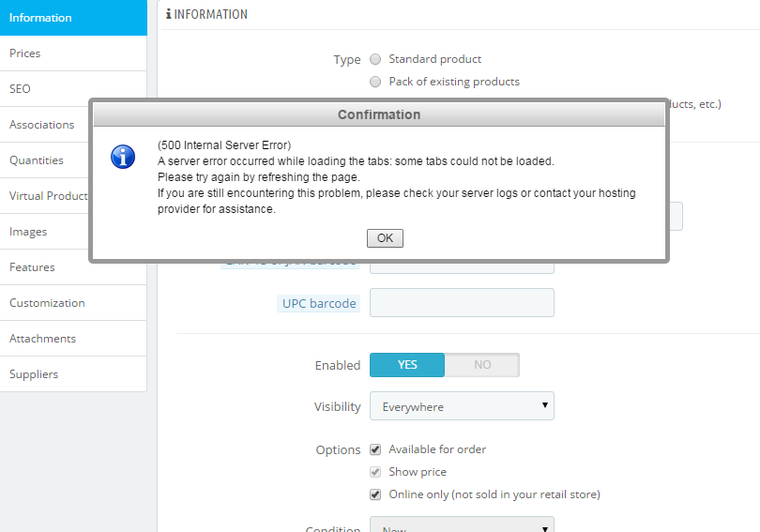Screen dimensions: 760x532
Task: Expand the Condition dropdown
Action: tap(462, 524)
